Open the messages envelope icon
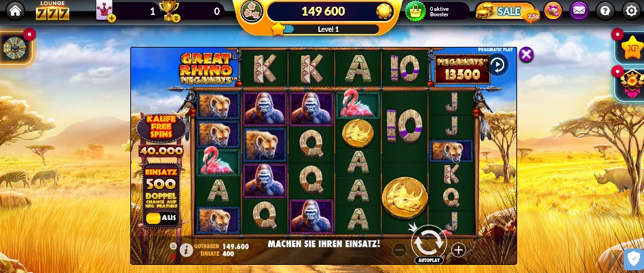The height and width of the screenshot is (273, 644). (579, 11)
